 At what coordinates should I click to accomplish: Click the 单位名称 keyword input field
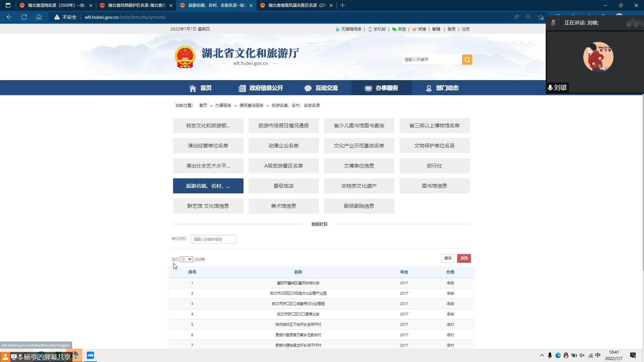(213, 239)
